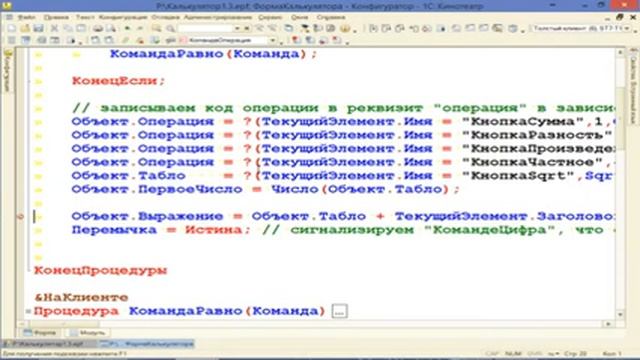Click the Print toolbar icon
The height and width of the screenshot is (360, 640).
click(98, 28)
